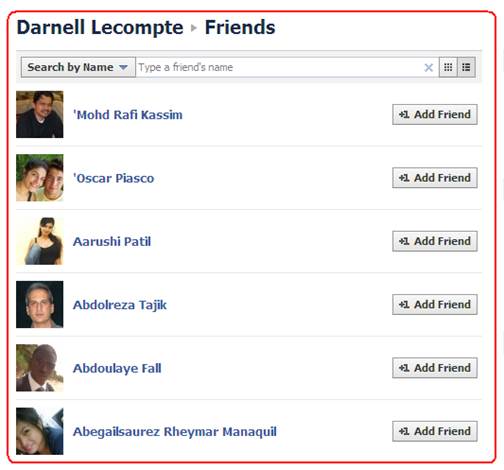
Task: Open Abdolreza Tajik profile link
Action: coord(120,305)
